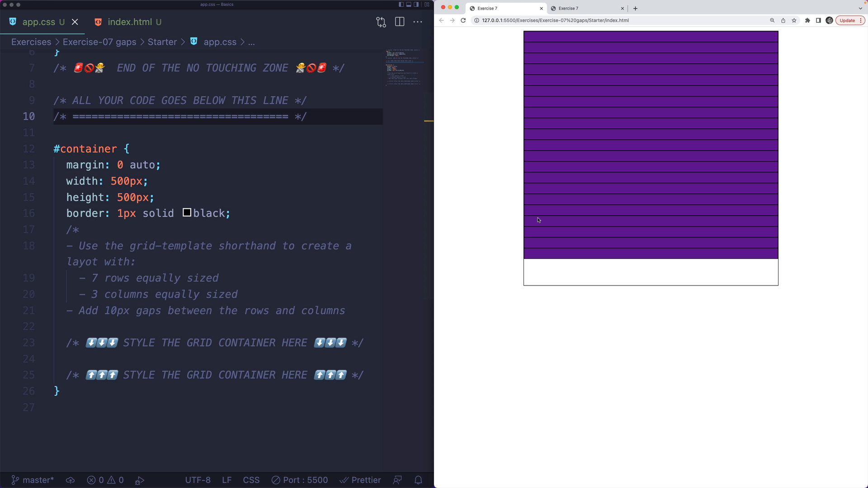The image size is (868, 488).
Task: Open the editor More Actions menu
Action: 418,22
